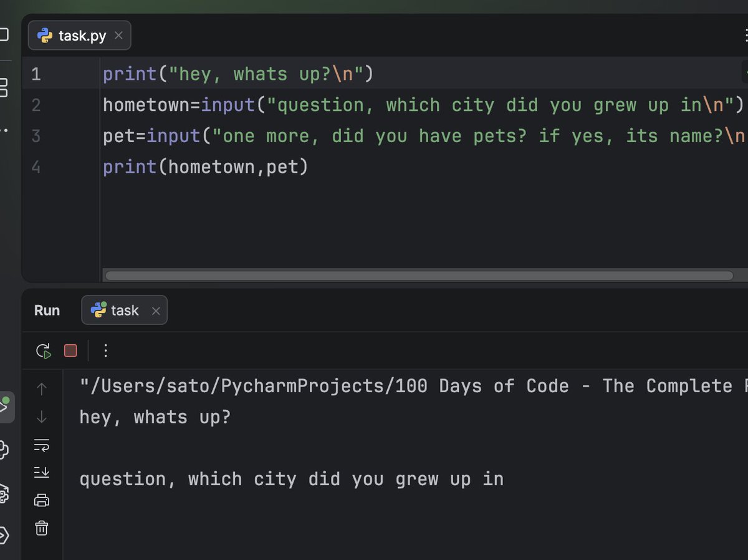Toggle soft-wrap in the console
748x560 pixels.
[42, 445]
